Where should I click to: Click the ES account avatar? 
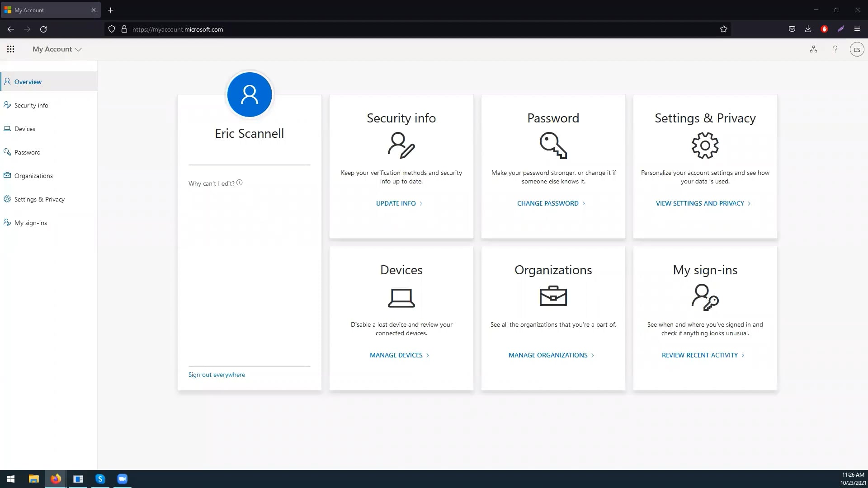click(857, 49)
